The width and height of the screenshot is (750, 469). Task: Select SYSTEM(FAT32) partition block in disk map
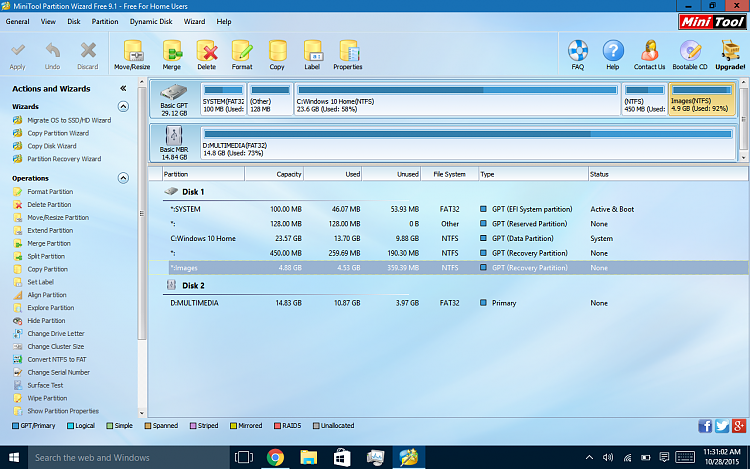pyautogui.click(x=223, y=98)
